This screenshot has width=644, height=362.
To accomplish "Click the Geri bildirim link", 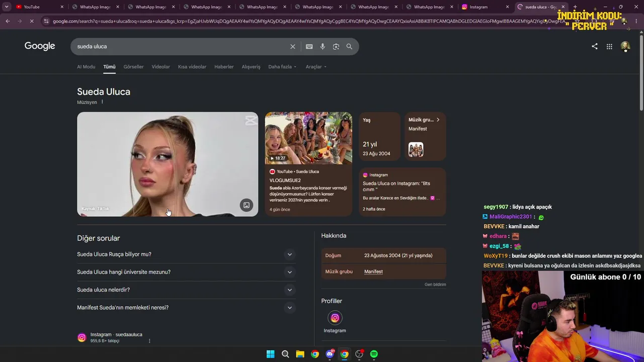I will pos(435,285).
